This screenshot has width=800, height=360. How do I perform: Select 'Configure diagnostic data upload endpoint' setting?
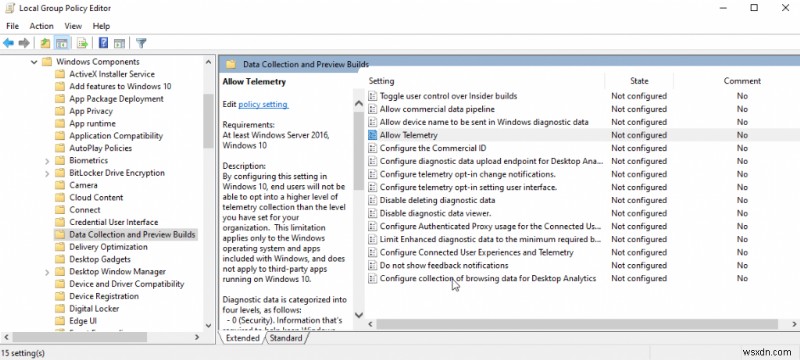point(491,161)
